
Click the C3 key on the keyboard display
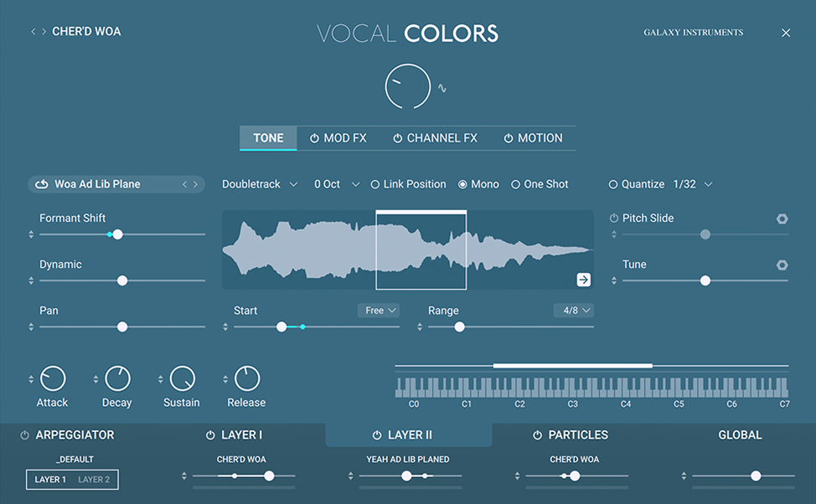(x=572, y=393)
